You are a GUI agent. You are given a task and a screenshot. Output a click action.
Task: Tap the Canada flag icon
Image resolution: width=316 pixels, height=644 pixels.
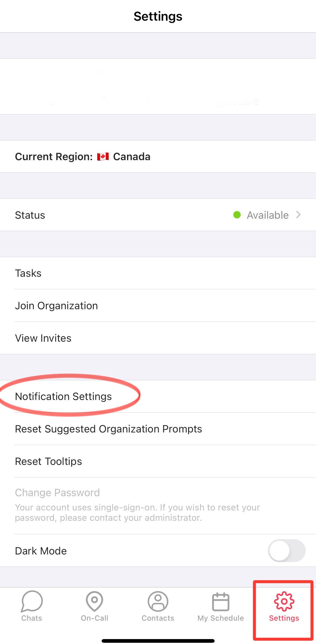[x=103, y=156]
